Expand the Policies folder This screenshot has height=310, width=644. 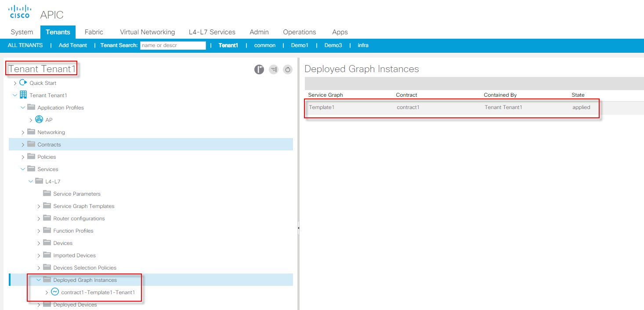coord(23,157)
